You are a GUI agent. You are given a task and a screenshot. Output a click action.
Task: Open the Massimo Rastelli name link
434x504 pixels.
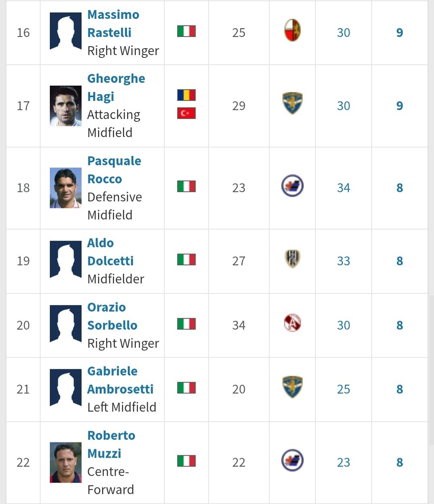coord(113,23)
